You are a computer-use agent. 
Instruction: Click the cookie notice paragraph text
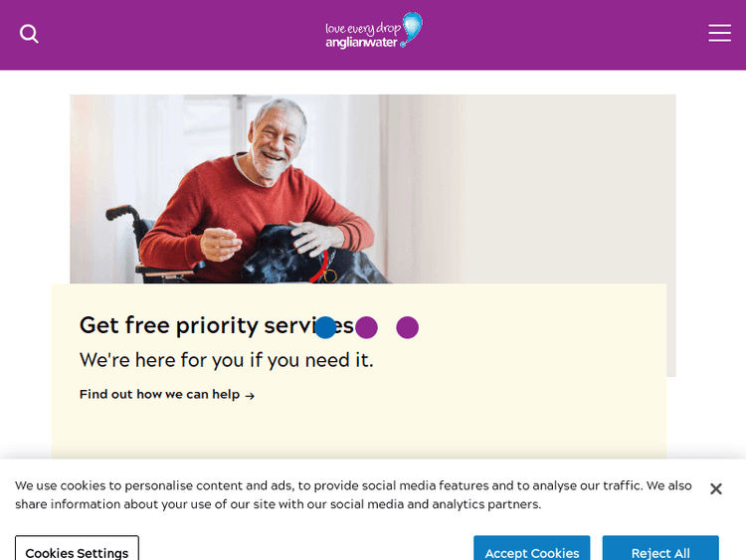pyautogui.click(x=353, y=494)
